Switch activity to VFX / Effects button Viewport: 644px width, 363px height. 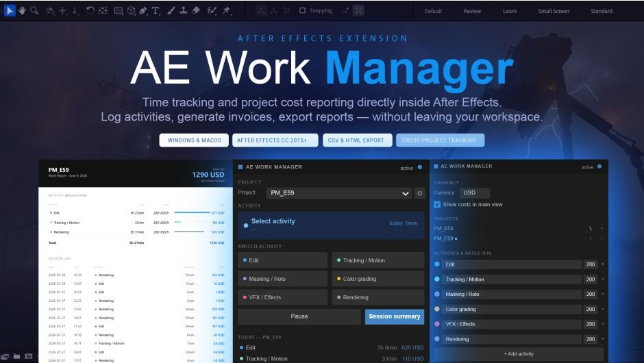282,297
